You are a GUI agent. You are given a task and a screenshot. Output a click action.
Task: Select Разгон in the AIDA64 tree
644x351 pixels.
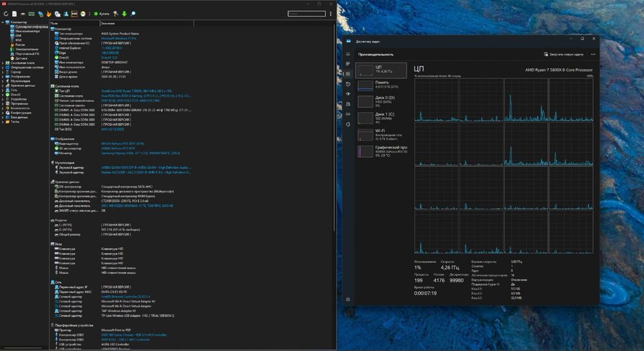click(x=17, y=44)
